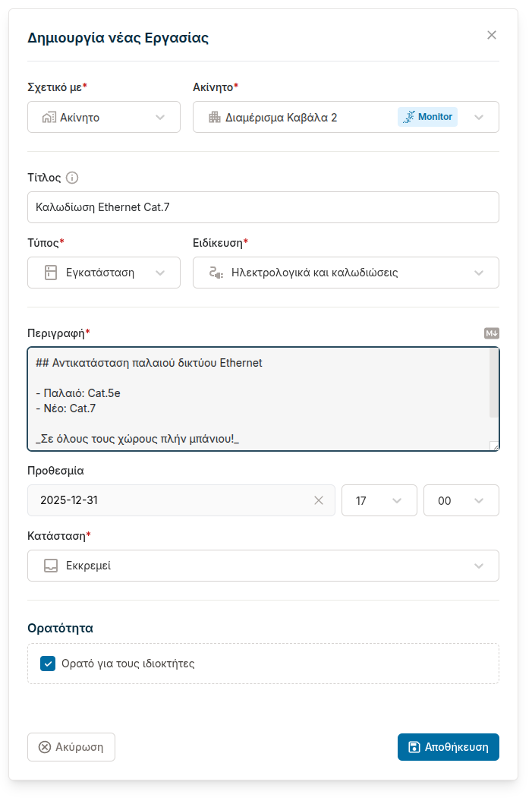Open the Τύπος Εγκατάσταση dropdown
This screenshot has width=532, height=804.
click(104, 273)
